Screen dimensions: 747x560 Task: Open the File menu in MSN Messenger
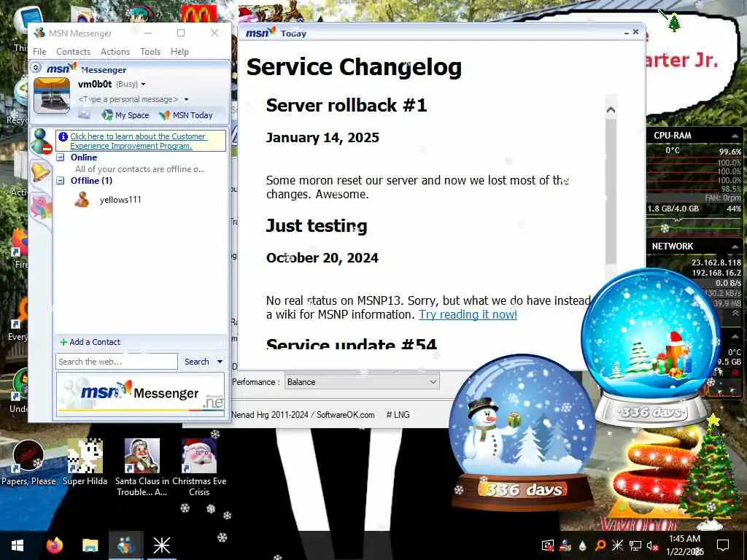pyautogui.click(x=39, y=52)
